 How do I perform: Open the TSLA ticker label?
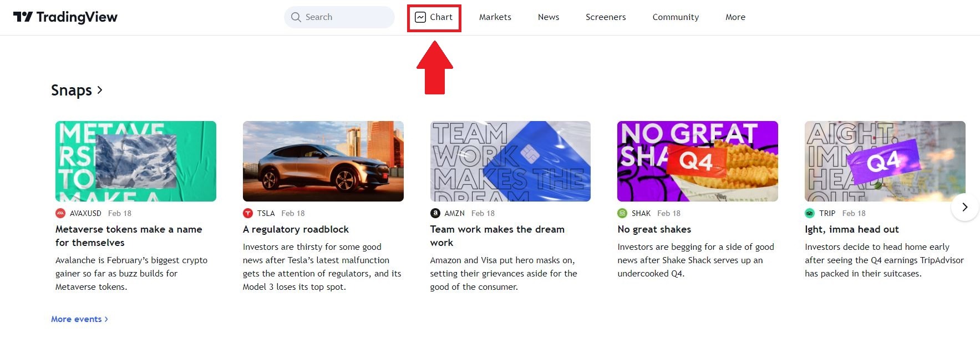[x=266, y=213]
